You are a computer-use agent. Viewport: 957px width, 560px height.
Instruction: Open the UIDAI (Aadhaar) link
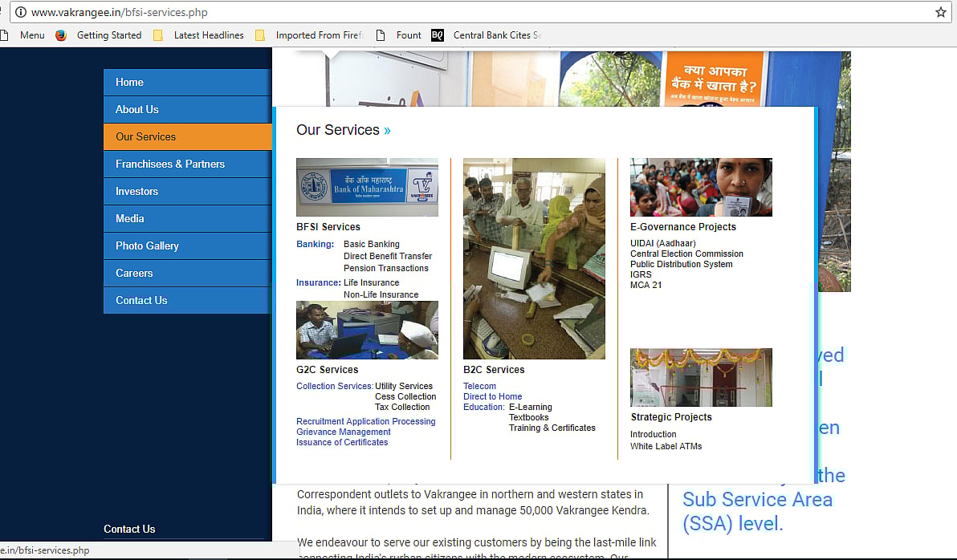[x=662, y=242]
